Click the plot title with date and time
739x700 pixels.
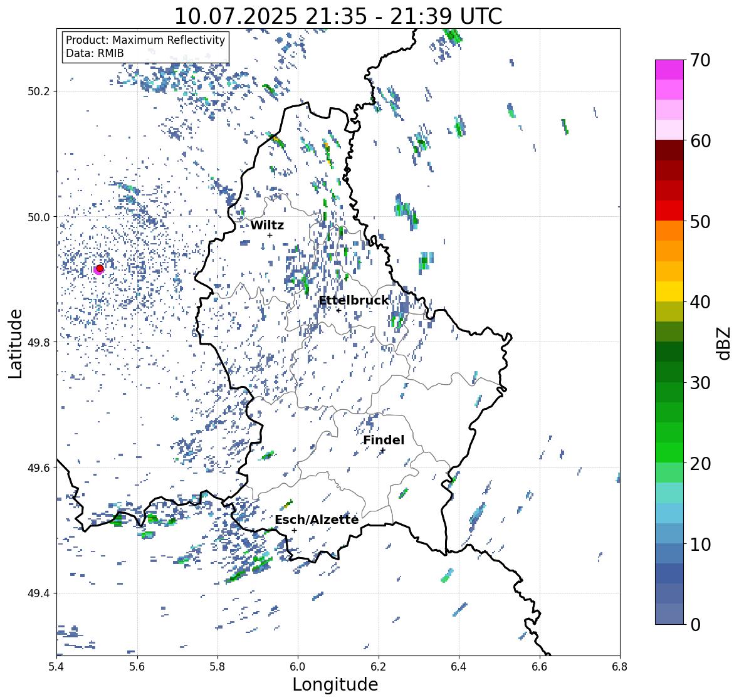pyautogui.click(x=338, y=16)
